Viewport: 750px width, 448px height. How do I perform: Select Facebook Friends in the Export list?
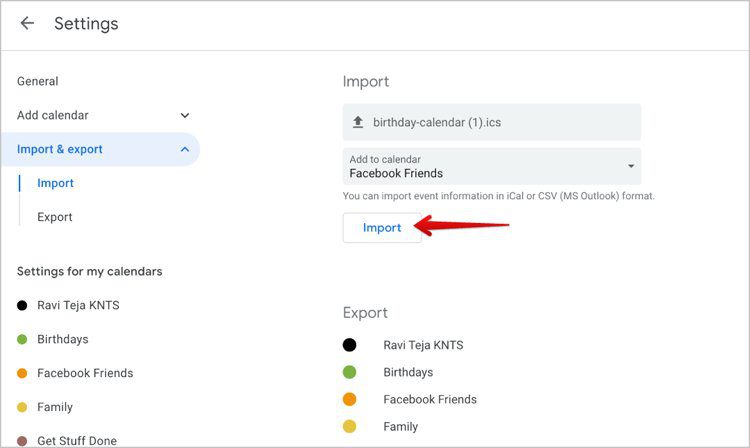pos(430,399)
